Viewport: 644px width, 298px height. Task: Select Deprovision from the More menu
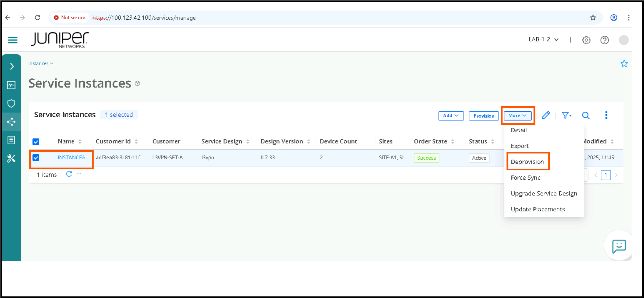coord(527,162)
